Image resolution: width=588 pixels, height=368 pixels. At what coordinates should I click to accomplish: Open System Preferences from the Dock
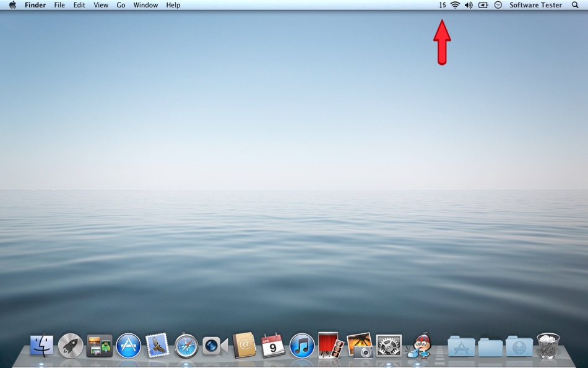click(389, 346)
